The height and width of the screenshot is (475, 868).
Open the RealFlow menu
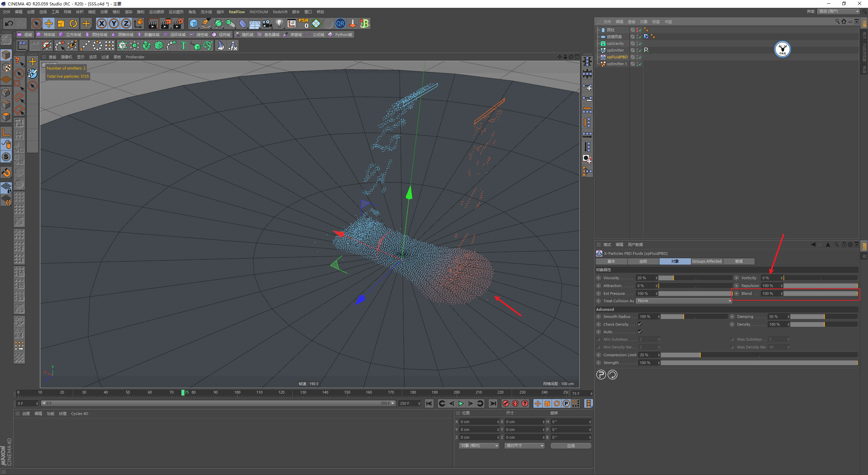coord(236,12)
